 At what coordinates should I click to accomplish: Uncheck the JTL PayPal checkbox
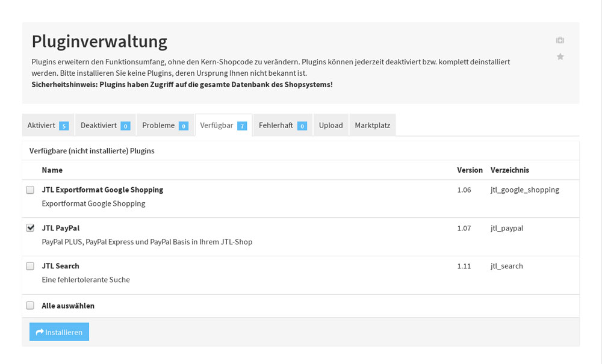click(x=30, y=228)
